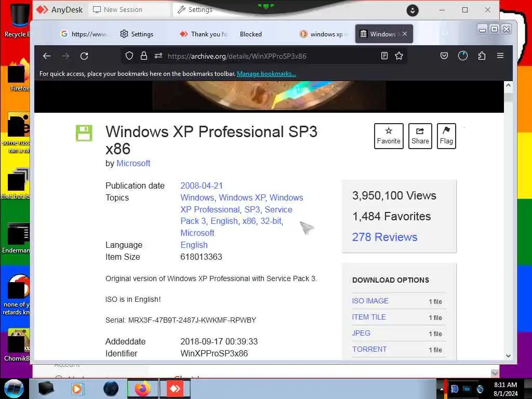The width and height of the screenshot is (532, 399).
Task: Switch to the windows xp search tab
Action: coord(324,34)
